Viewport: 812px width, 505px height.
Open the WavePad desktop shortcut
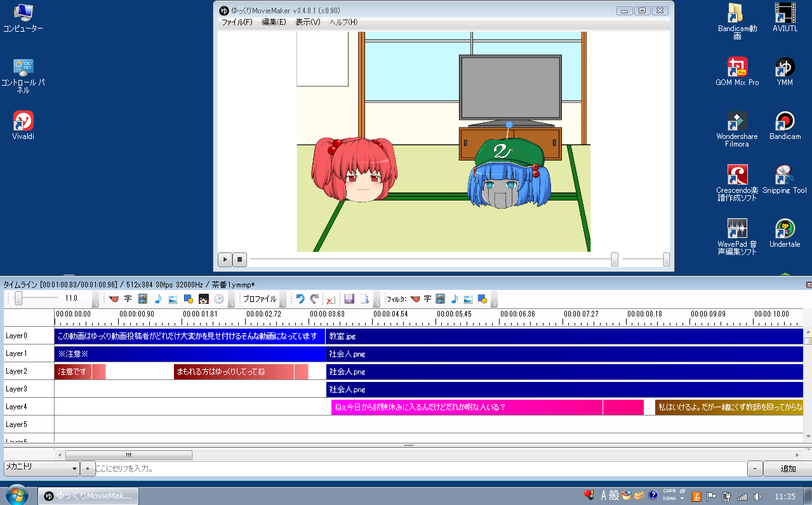[737, 237]
